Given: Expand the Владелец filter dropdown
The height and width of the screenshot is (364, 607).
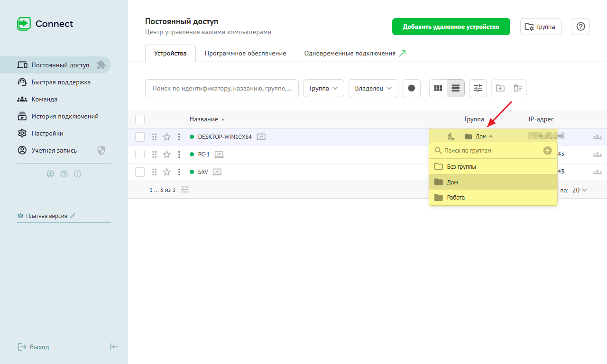Looking at the screenshot, I should click(373, 88).
